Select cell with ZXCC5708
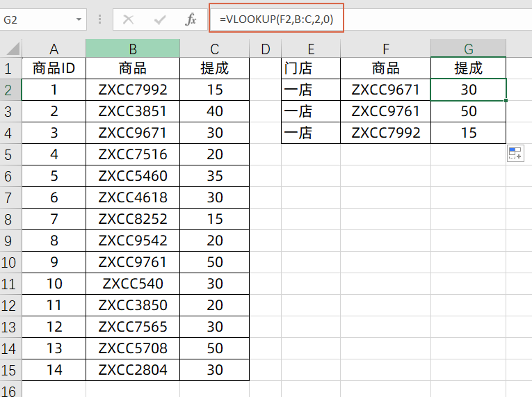Image resolution: width=532 pixels, height=397 pixels. 133,348
